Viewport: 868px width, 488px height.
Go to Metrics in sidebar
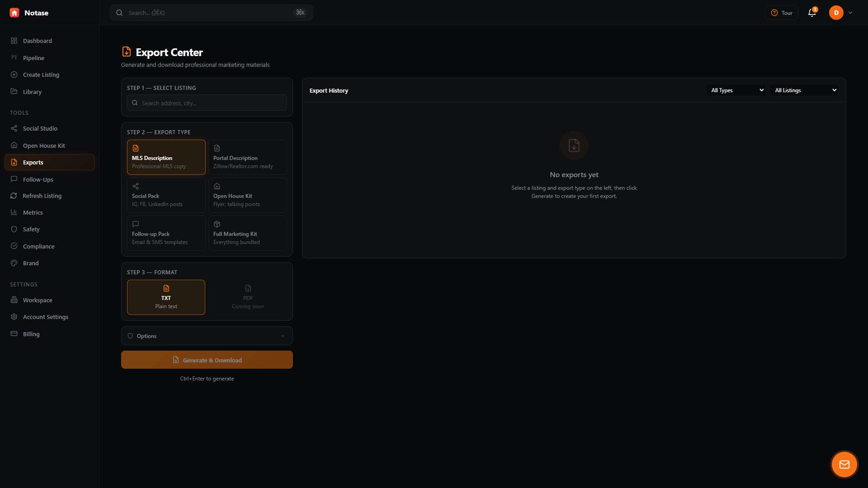33,212
